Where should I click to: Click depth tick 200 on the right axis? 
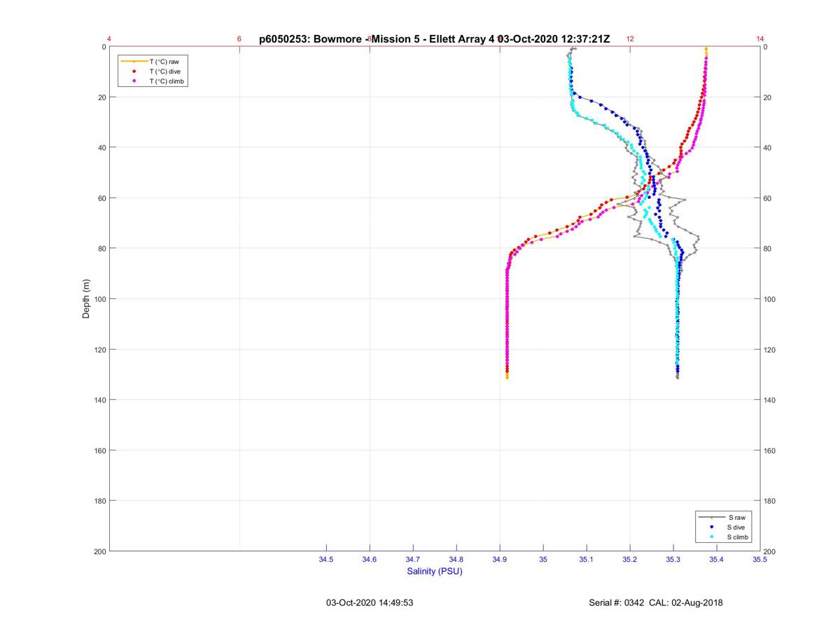tap(770, 552)
